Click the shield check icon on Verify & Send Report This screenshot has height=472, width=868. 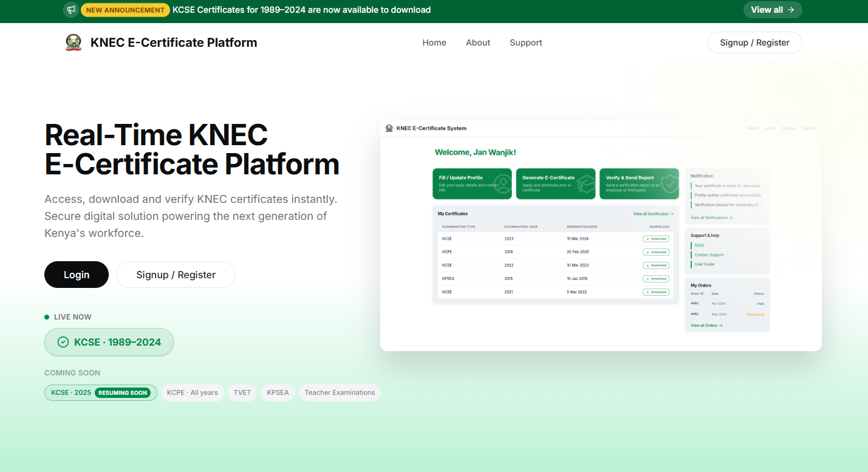click(x=669, y=183)
